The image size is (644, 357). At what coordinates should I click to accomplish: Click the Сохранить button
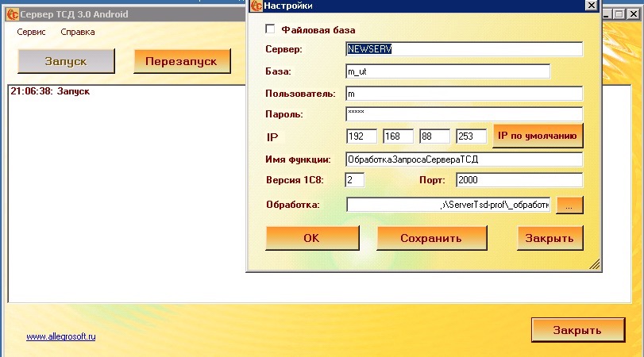pyautogui.click(x=432, y=238)
